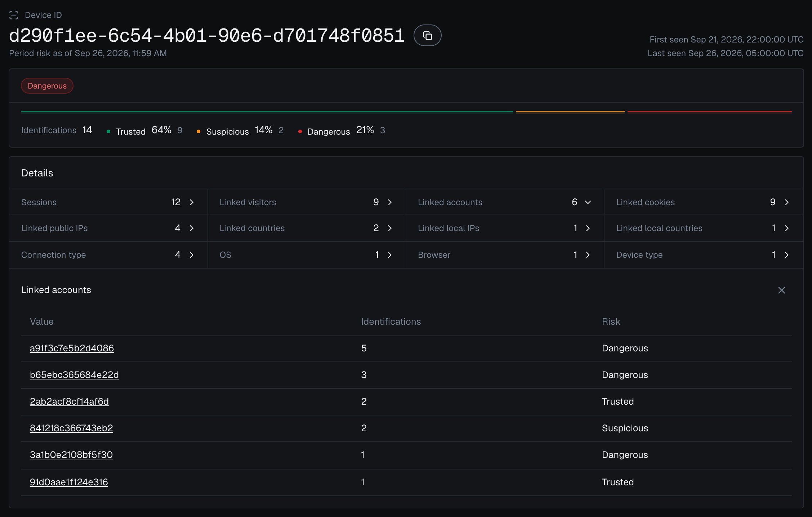
Task: Click the First seen Sep 21 timestamp
Action: [726, 39]
